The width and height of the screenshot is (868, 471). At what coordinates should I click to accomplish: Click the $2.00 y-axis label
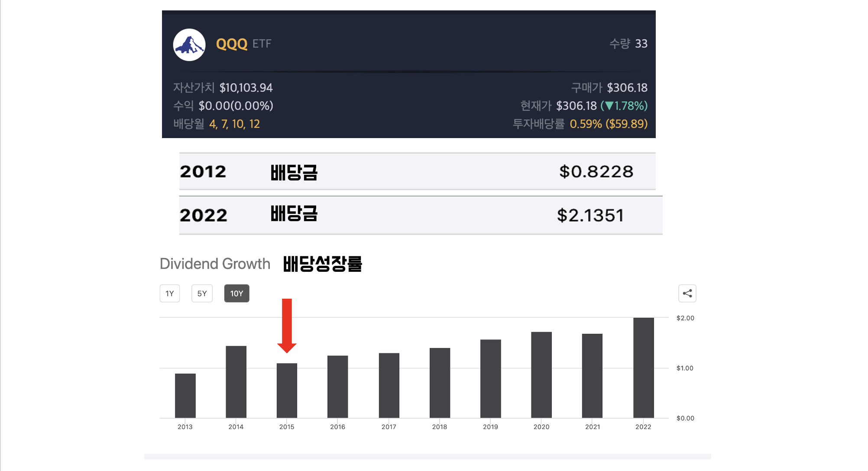685,318
